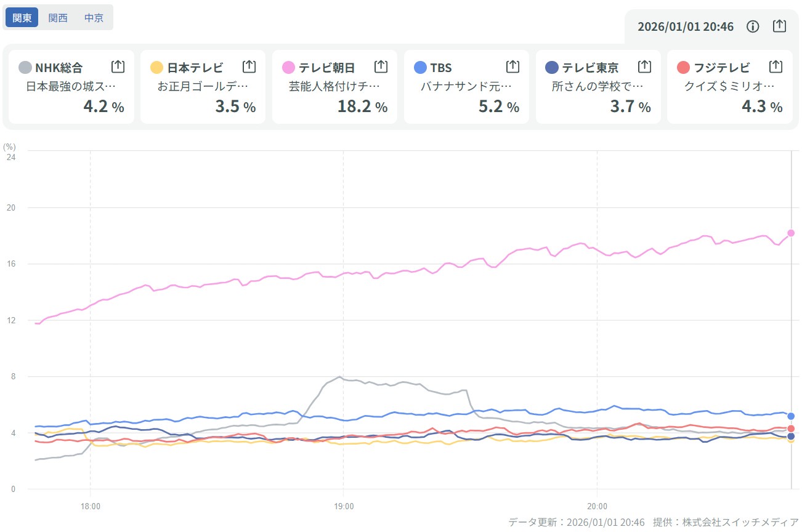802x532 pixels.
Task: Click the share icon on NHK総合 card
Action: coord(118,66)
